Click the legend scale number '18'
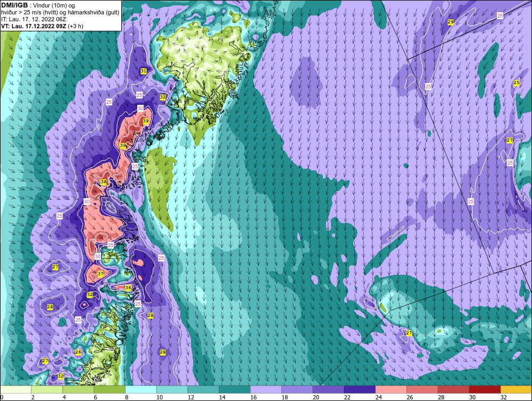532x401 pixels. tap(285, 397)
